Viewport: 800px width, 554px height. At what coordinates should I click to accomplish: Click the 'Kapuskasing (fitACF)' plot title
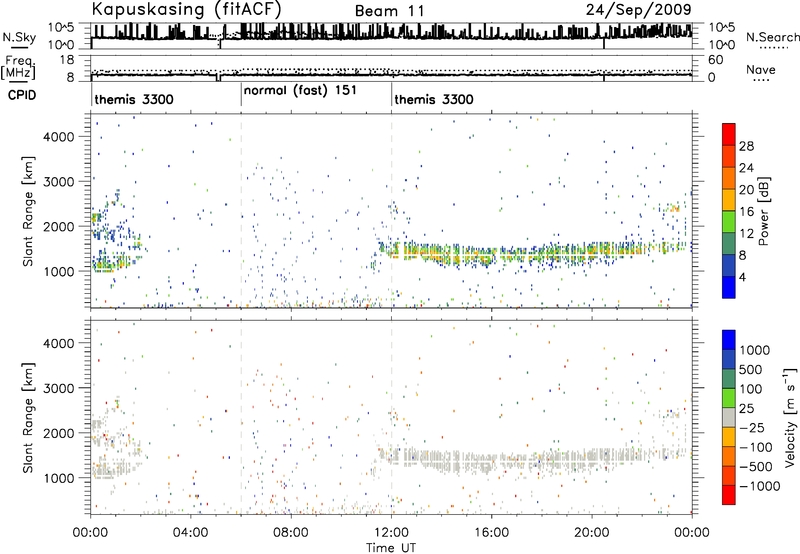coord(186,9)
